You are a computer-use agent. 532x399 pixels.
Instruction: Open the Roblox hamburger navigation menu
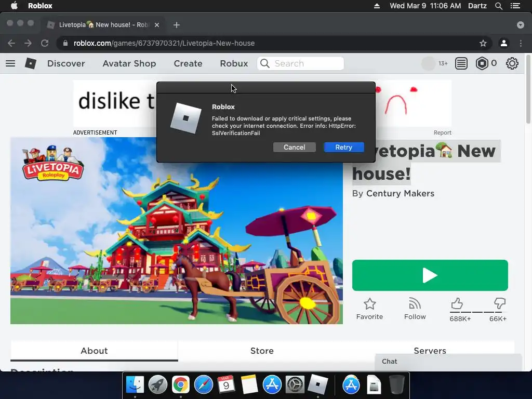pyautogui.click(x=10, y=63)
